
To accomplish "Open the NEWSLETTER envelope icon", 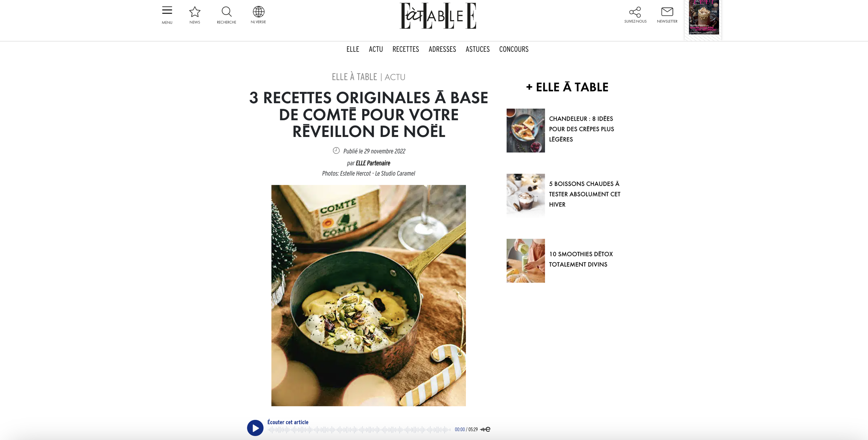I will point(667,12).
